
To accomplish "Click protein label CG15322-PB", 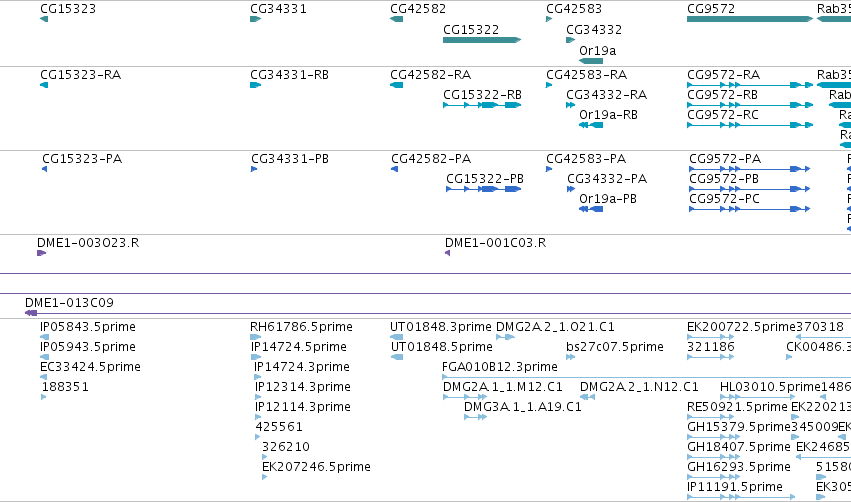I will point(485,179).
